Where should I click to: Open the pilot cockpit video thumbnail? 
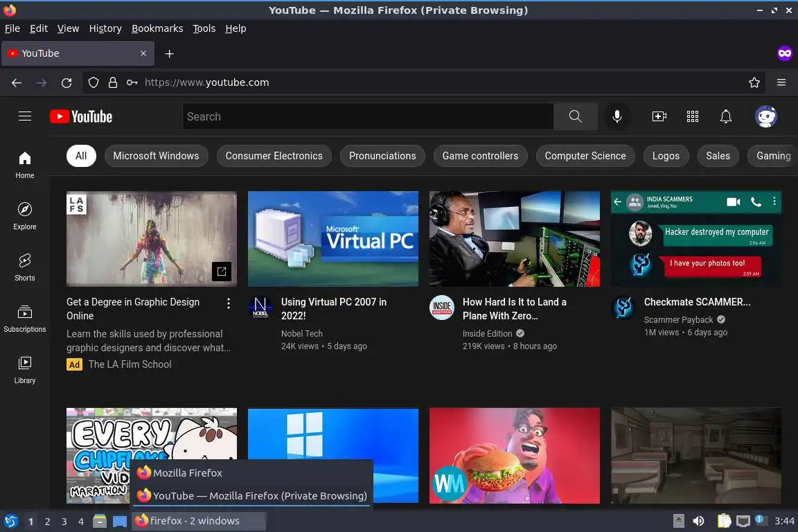[515, 239]
